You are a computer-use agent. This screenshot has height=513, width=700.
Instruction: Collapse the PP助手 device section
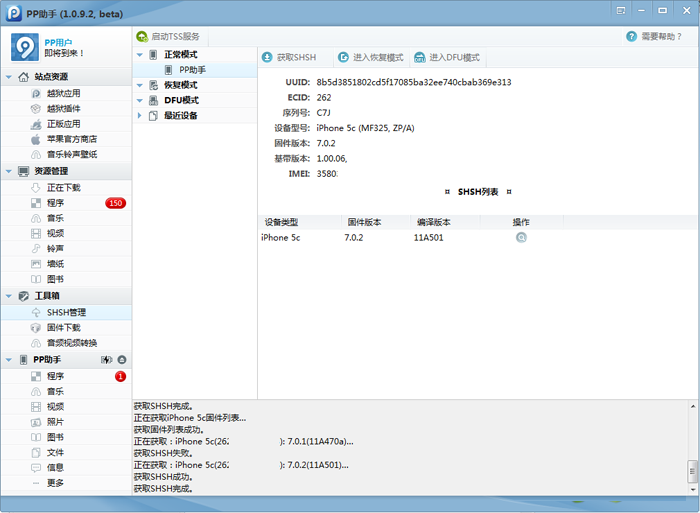pyautogui.click(x=8, y=360)
